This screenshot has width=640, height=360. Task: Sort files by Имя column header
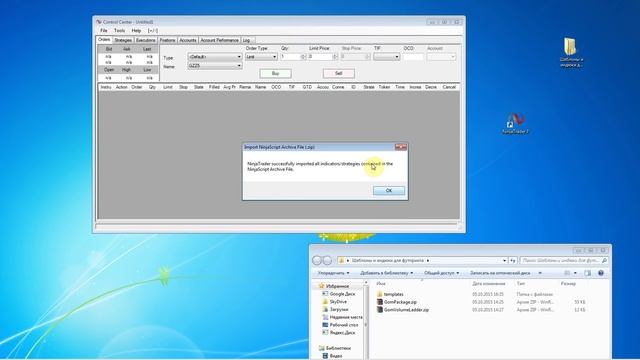point(381,283)
